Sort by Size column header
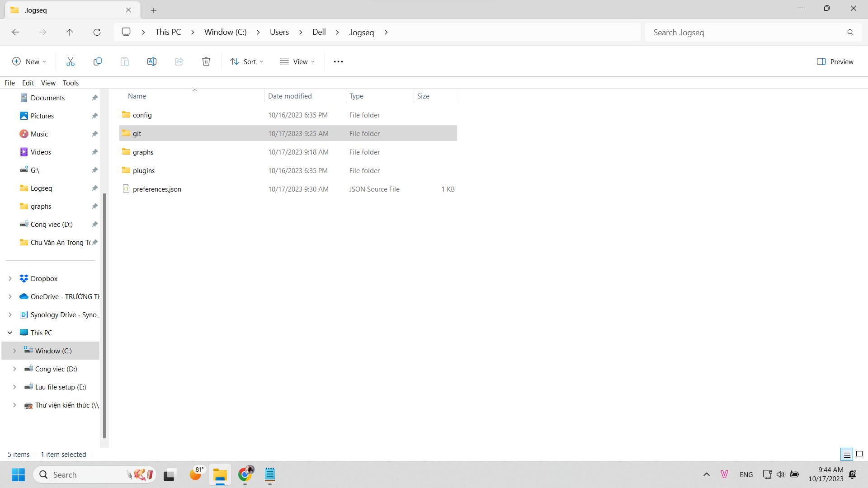 (x=436, y=96)
